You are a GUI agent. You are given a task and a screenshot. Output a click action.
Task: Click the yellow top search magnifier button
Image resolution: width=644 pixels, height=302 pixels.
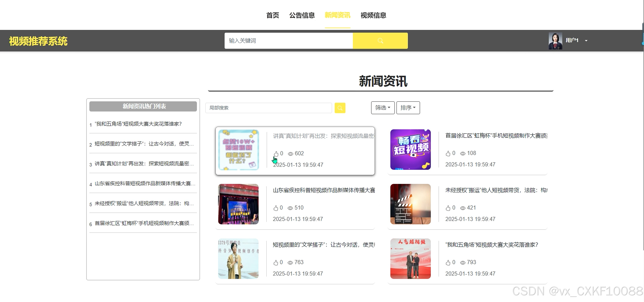pyautogui.click(x=380, y=41)
